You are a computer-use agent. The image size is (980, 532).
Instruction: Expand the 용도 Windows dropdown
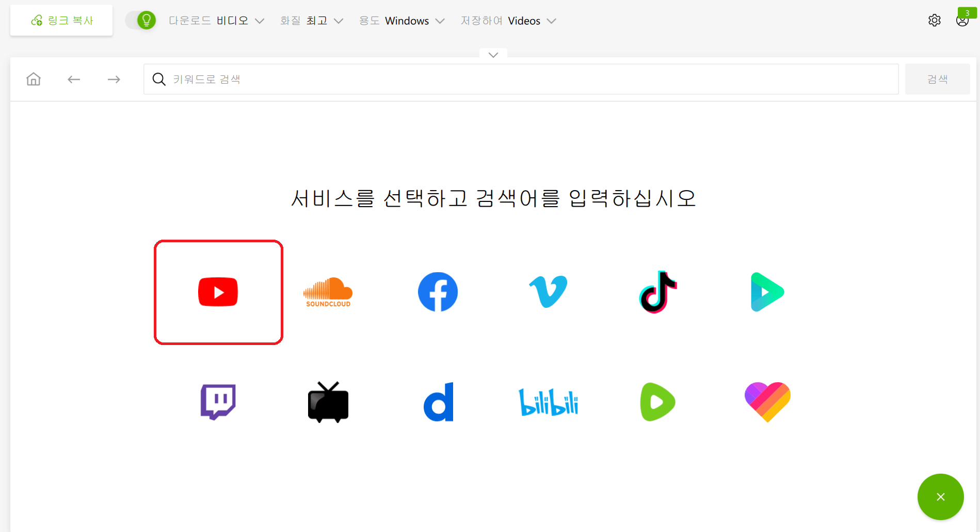(402, 21)
